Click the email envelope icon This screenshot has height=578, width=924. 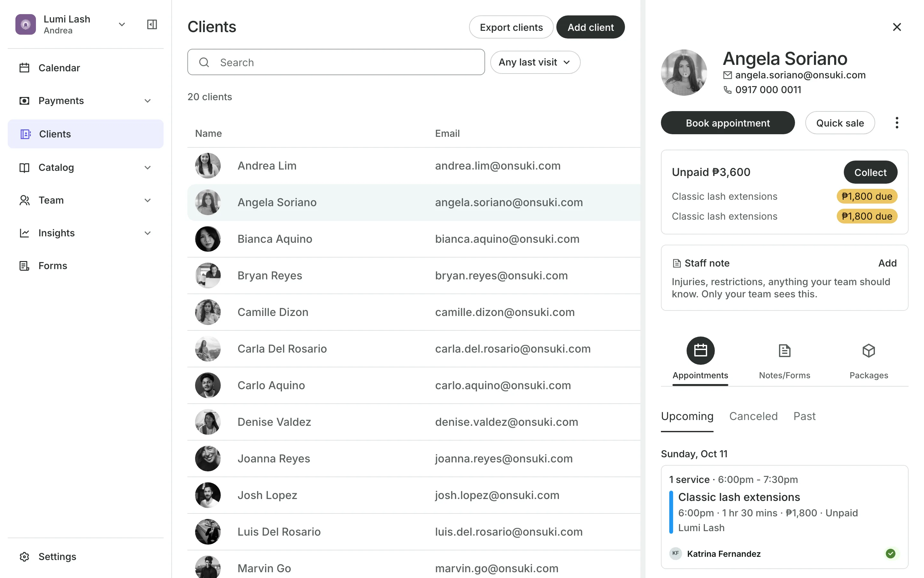click(727, 75)
